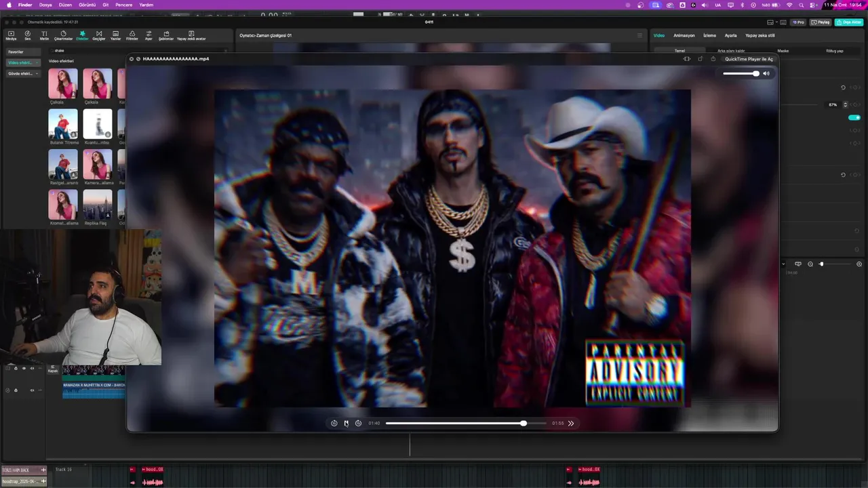Open Spotlight search in the menu bar

(x=801, y=5)
